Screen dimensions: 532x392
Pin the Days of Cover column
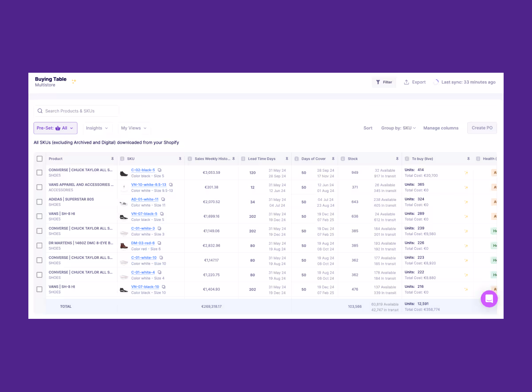pos(333,159)
